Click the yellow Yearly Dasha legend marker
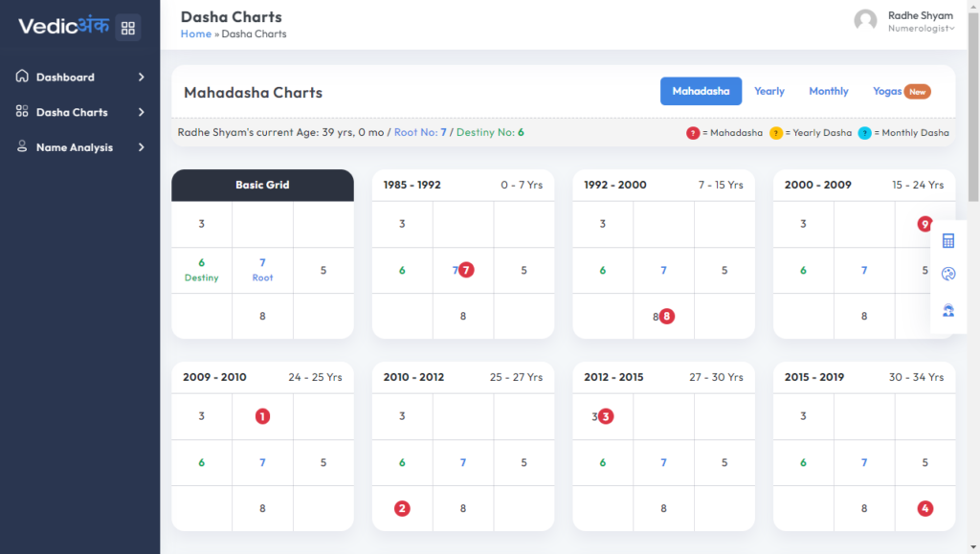Screen dimensions: 980x554 [776, 133]
